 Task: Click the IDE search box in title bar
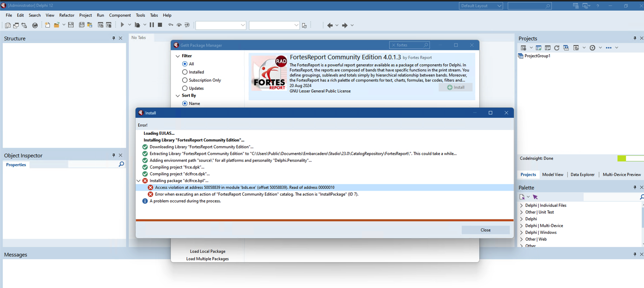(529, 6)
